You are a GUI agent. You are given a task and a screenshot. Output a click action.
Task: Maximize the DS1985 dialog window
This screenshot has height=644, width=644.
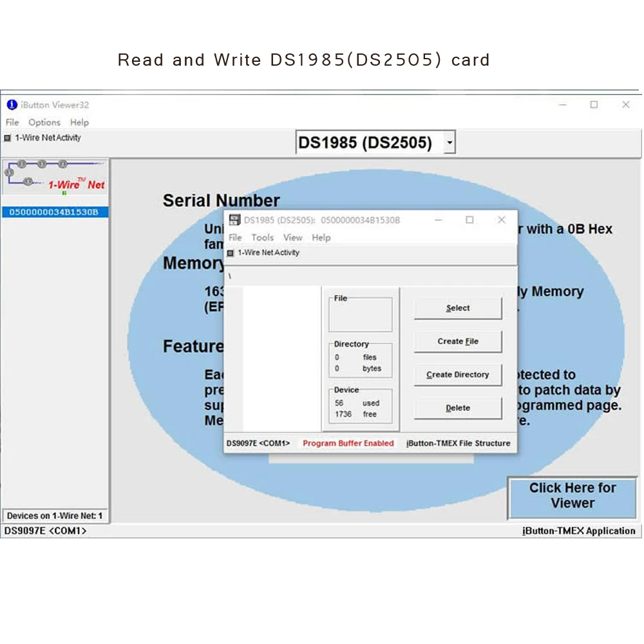pos(469,220)
